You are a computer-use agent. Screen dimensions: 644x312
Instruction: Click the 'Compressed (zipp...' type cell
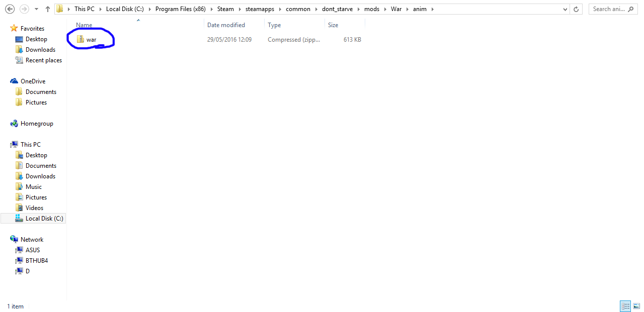tap(294, 40)
